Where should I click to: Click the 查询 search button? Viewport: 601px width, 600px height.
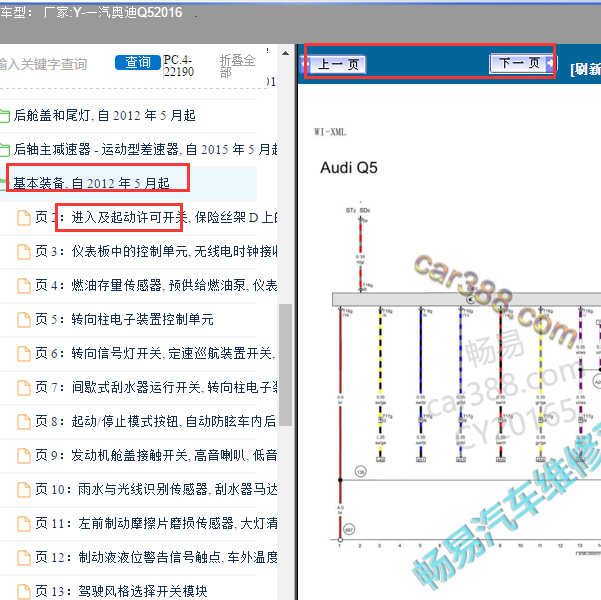click(138, 62)
